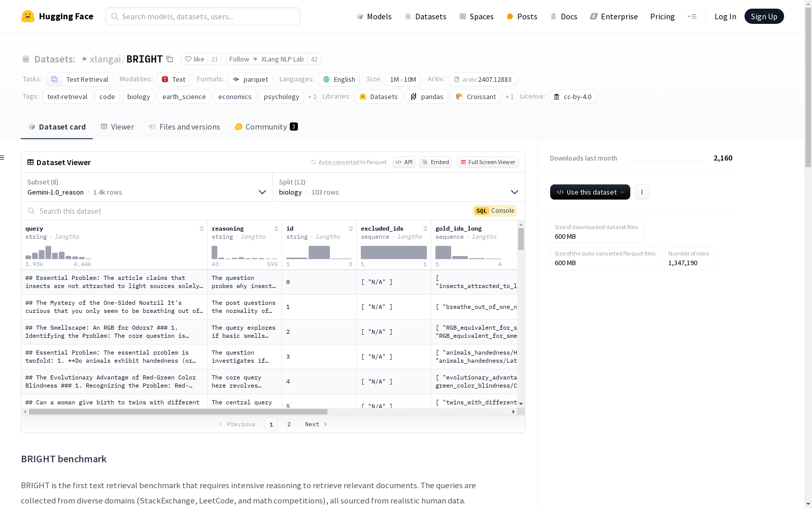
Task: Click the table vertical scrollbar thumb
Action: coord(521,239)
